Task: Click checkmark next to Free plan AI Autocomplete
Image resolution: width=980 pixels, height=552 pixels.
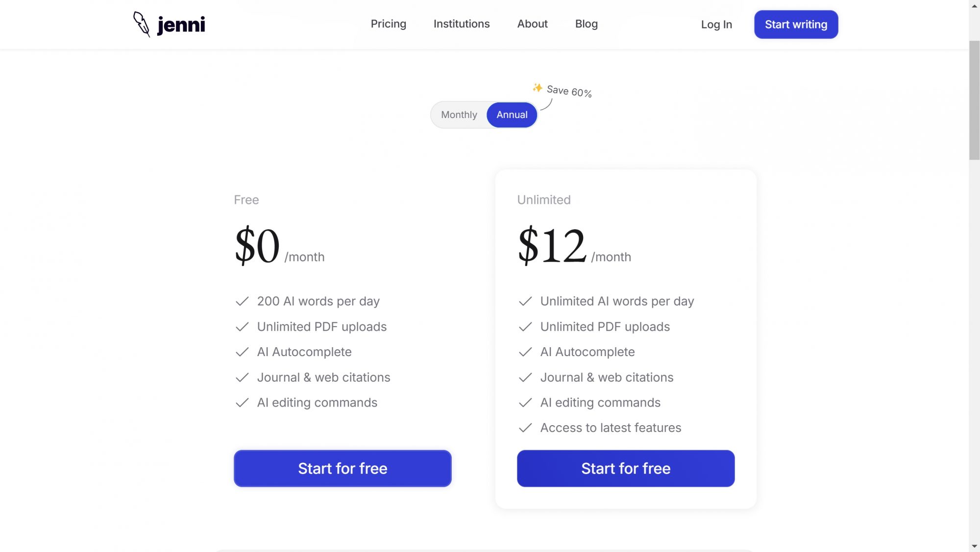Action: [242, 352]
